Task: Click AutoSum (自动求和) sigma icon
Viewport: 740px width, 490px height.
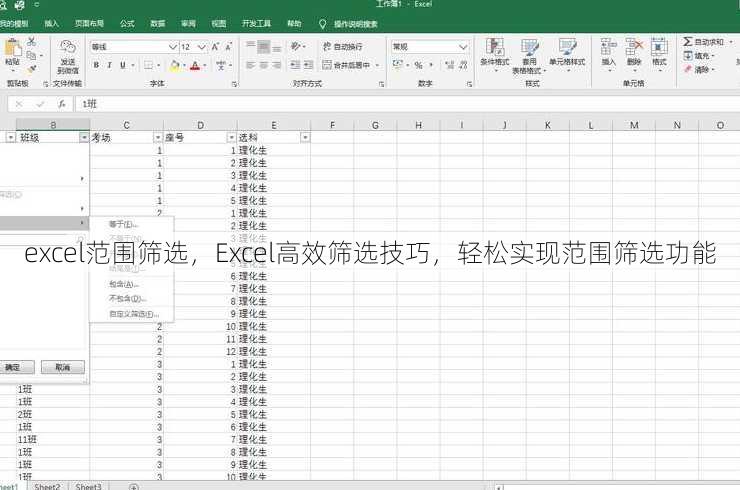Action: pyautogui.click(x=688, y=42)
